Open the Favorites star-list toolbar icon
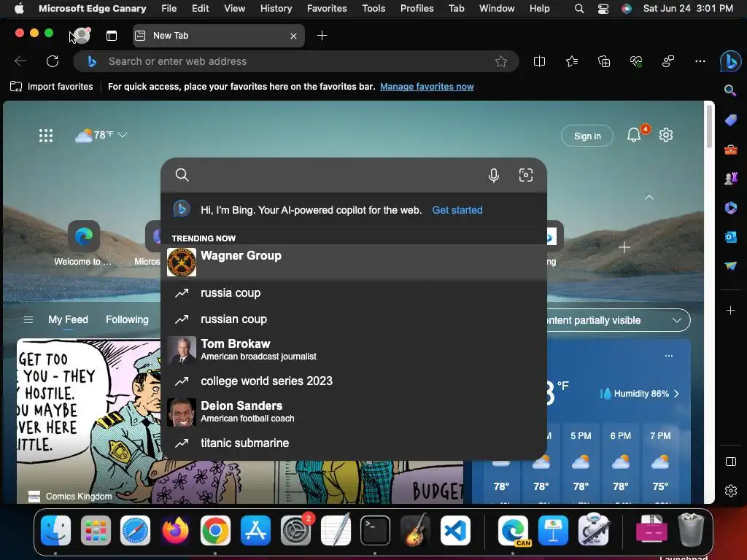 click(572, 61)
